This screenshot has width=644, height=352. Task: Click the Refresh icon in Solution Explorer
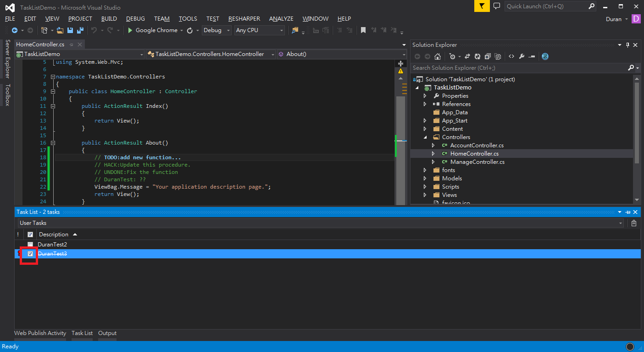tap(477, 56)
